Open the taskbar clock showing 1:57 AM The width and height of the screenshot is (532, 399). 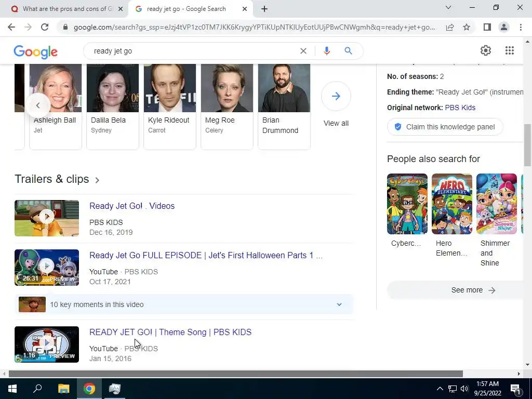coord(487,389)
